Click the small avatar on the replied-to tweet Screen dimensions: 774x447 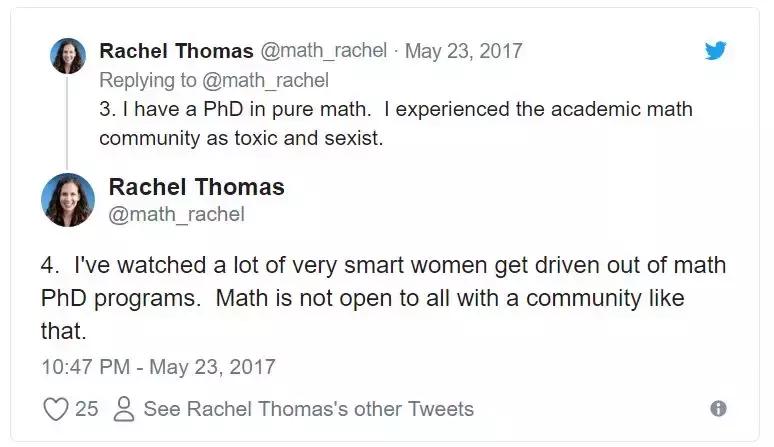[68, 56]
